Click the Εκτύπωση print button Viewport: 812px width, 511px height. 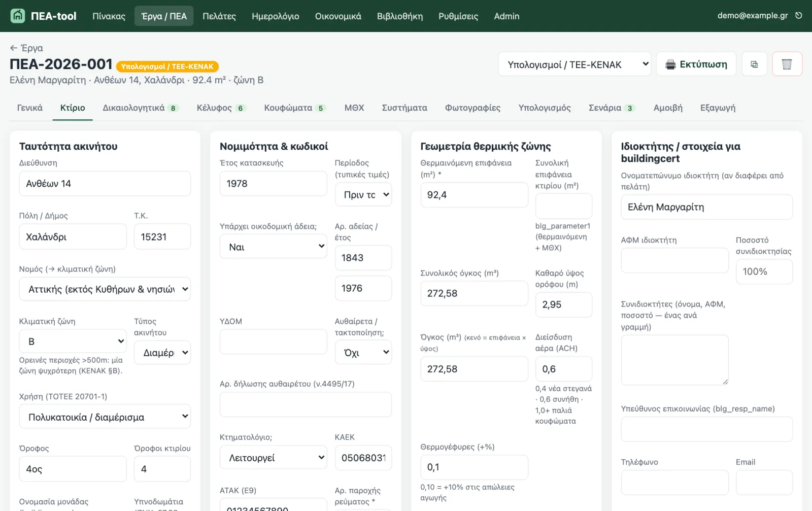[696, 64]
